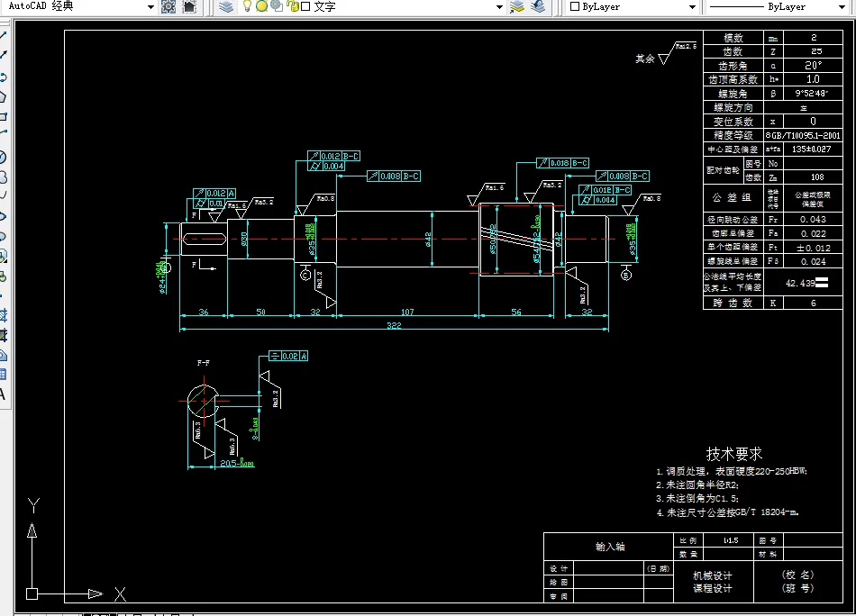The image size is (856, 616).
Task: Open the Layer Properties Manager icon
Action: (x=226, y=6)
